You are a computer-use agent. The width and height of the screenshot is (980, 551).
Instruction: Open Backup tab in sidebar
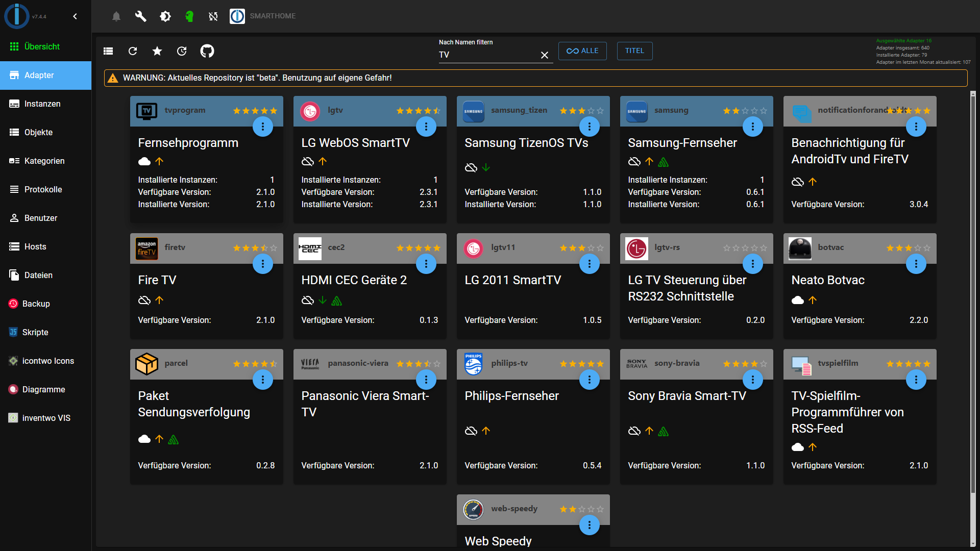point(46,304)
